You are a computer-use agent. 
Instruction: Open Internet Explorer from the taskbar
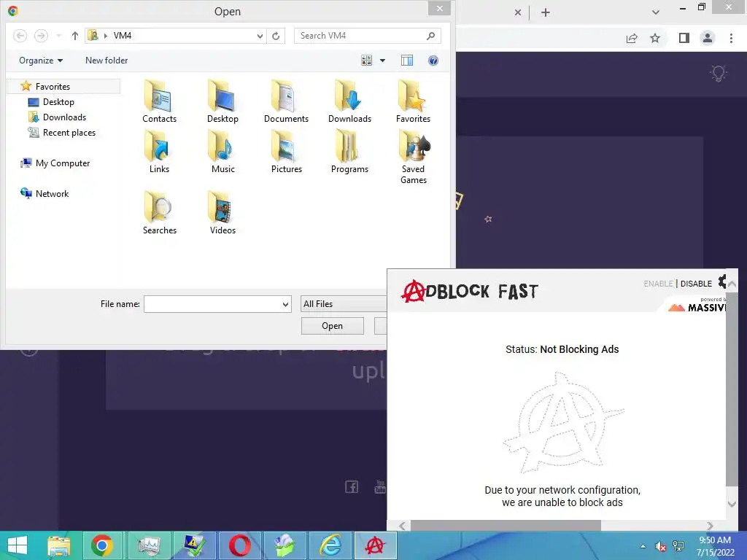tap(330, 545)
